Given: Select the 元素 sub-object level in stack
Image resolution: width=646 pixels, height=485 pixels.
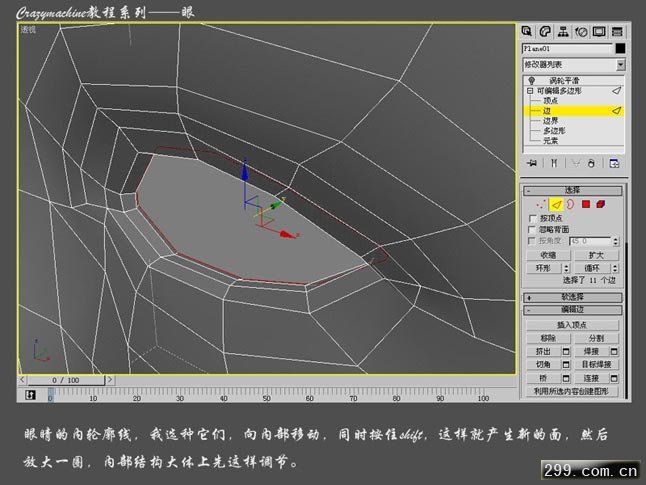Looking at the screenshot, I should 550,141.
